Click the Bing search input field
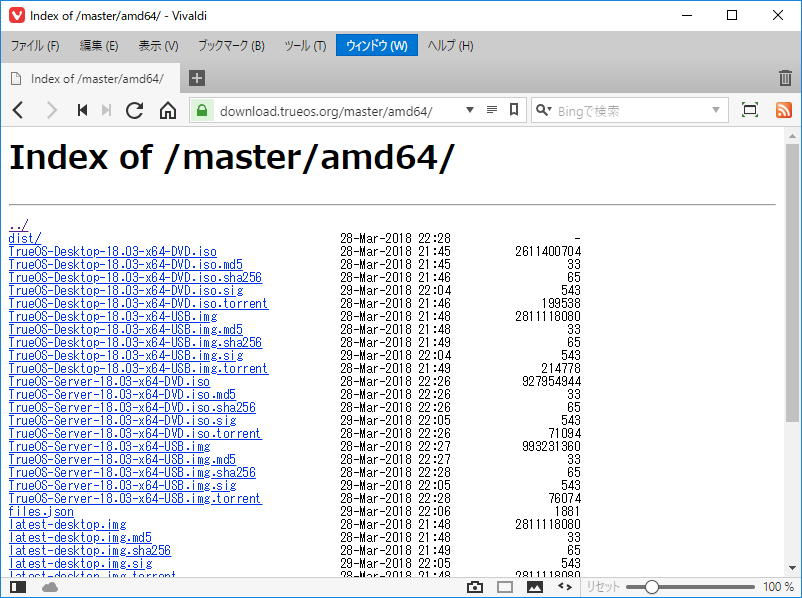The image size is (802, 598). 632,111
